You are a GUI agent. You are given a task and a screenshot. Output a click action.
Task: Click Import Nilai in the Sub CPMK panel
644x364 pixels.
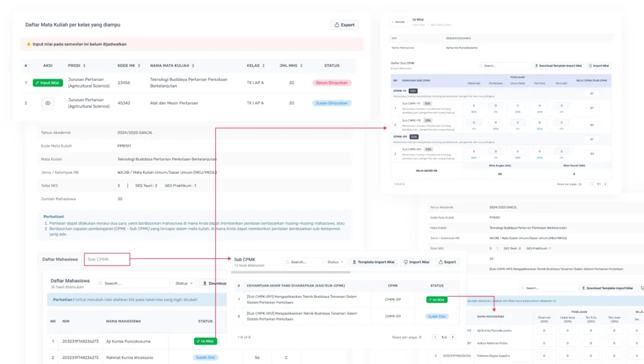coord(416,262)
